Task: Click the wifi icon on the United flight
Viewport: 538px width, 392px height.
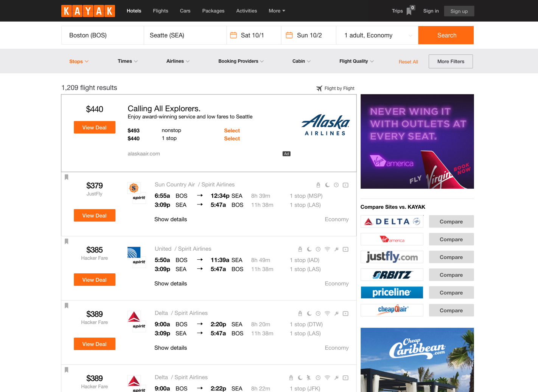Action: [x=327, y=249]
